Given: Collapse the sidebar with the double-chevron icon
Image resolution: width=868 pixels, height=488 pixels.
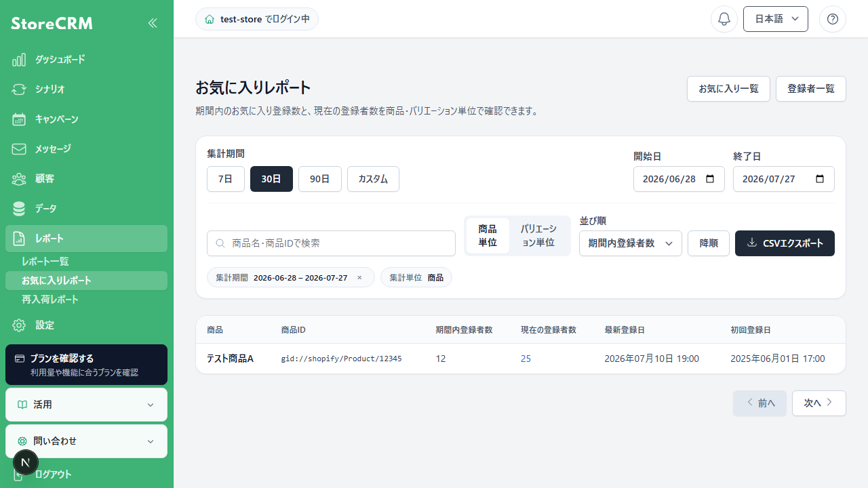Looking at the screenshot, I should [x=153, y=23].
